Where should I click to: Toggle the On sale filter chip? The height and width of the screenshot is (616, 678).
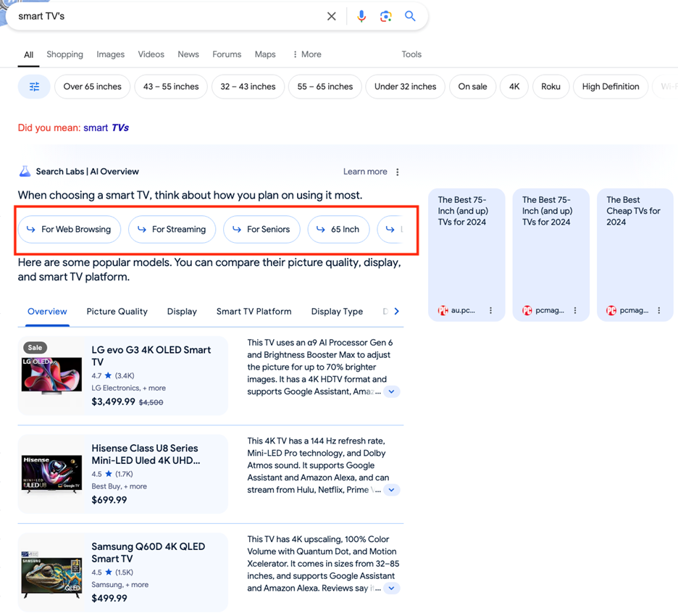point(472,87)
